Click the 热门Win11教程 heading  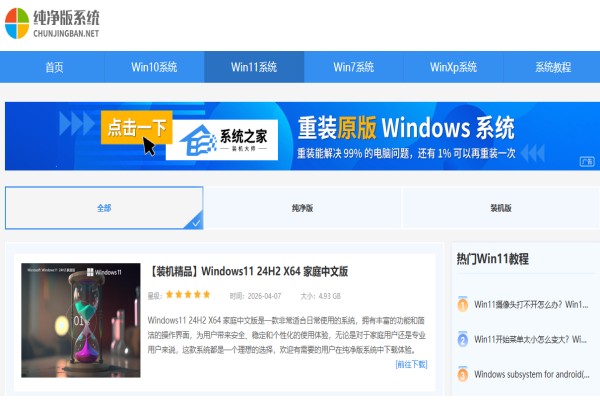(x=492, y=259)
